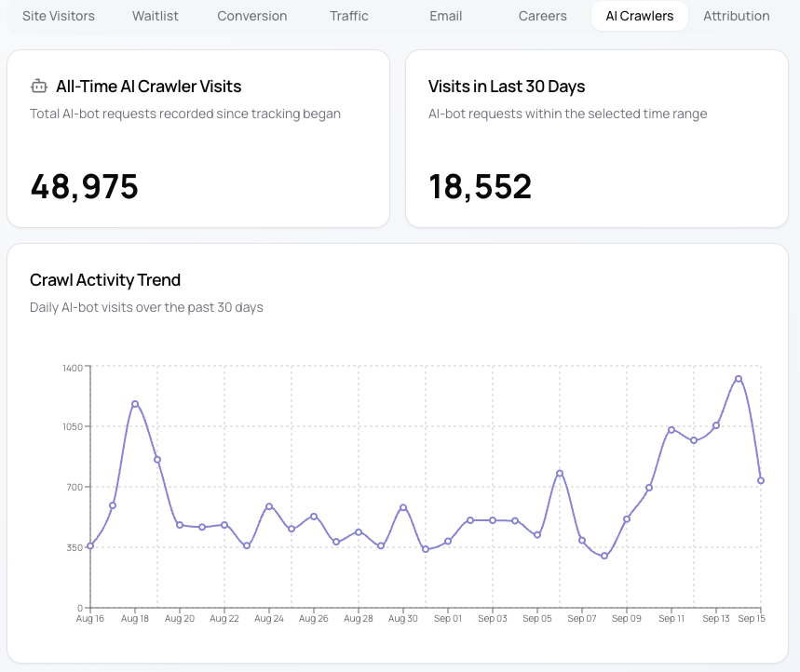Viewport: 800px width, 672px height.
Task: Select the AI Crawlers tab
Action: click(639, 17)
